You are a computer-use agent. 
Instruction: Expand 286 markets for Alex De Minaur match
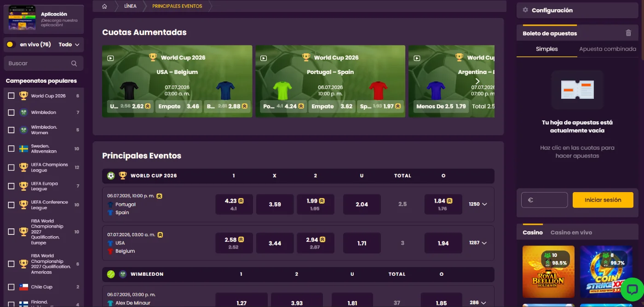click(477, 303)
